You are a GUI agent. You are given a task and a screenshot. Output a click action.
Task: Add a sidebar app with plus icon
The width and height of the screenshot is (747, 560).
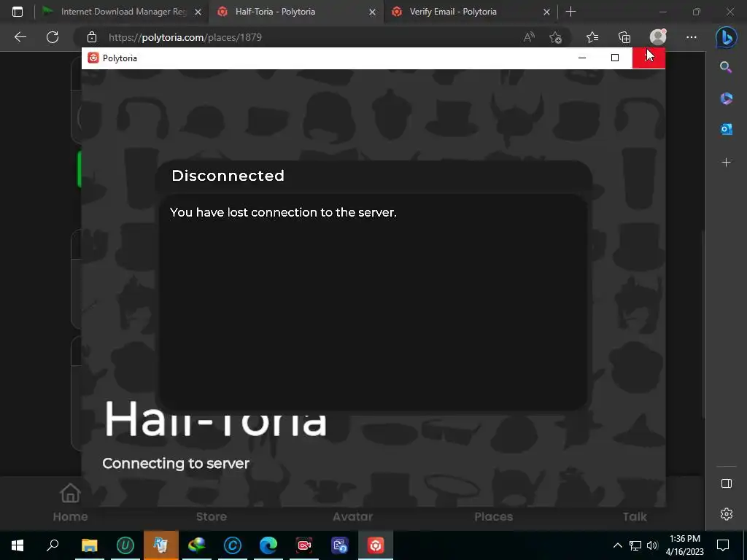726,163
